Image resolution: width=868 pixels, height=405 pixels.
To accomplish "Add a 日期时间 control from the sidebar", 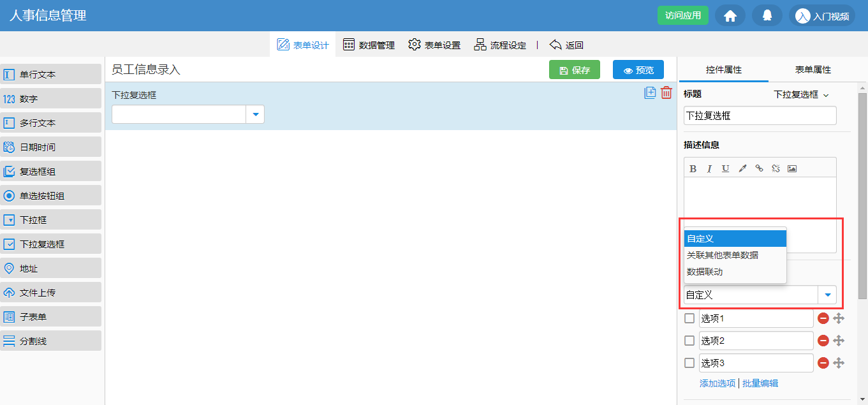I will [51, 147].
